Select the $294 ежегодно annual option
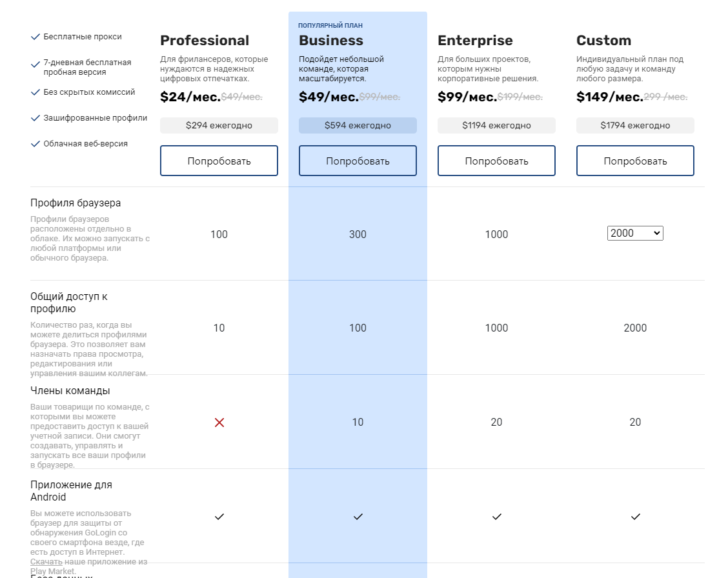The image size is (728, 578). click(x=219, y=125)
